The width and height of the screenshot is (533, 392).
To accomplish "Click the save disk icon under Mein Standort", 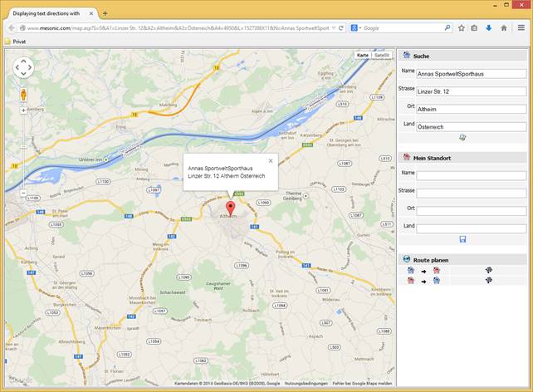I will click(462, 239).
